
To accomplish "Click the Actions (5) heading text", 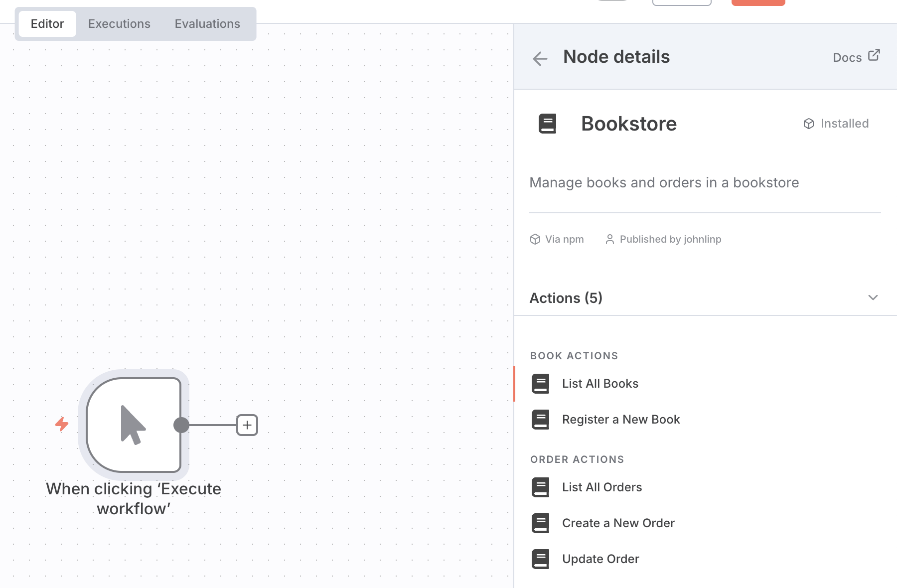I will tap(566, 298).
